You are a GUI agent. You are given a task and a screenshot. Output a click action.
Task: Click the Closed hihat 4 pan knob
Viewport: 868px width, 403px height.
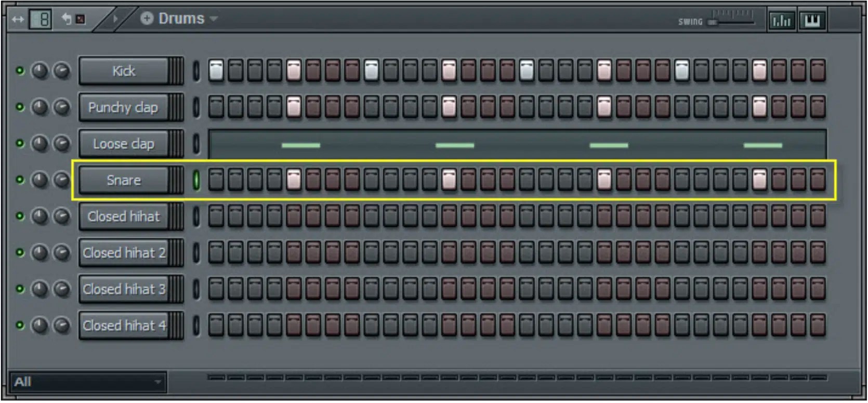point(40,325)
